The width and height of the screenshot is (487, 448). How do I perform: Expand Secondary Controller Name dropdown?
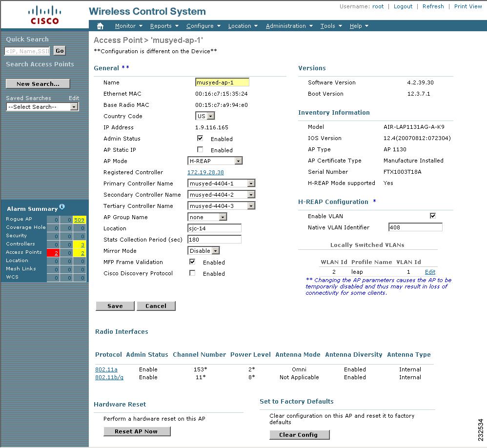(221, 195)
